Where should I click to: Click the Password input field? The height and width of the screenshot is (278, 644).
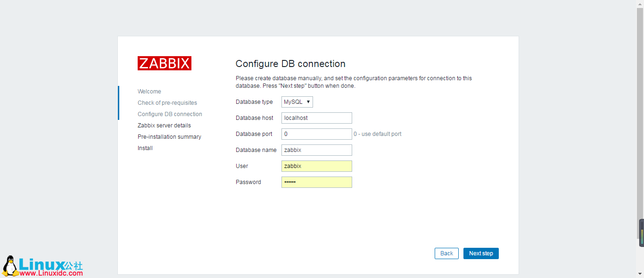click(x=316, y=182)
